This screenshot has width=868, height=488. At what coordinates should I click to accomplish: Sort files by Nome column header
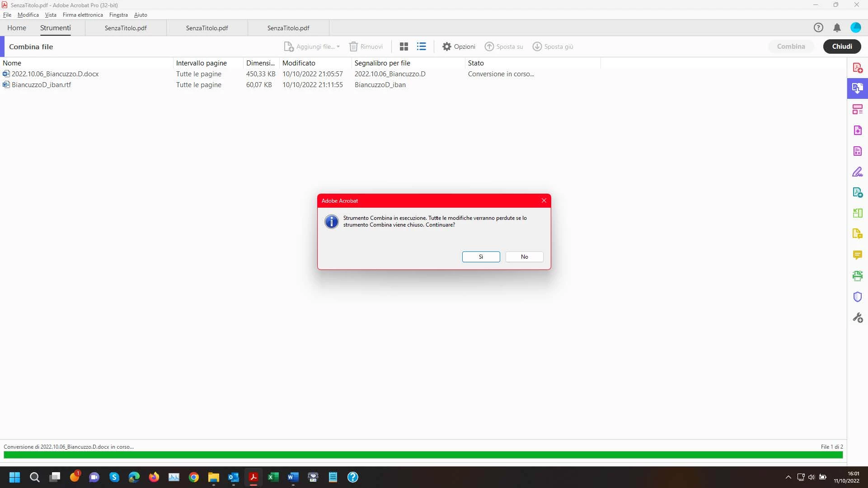click(x=12, y=63)
